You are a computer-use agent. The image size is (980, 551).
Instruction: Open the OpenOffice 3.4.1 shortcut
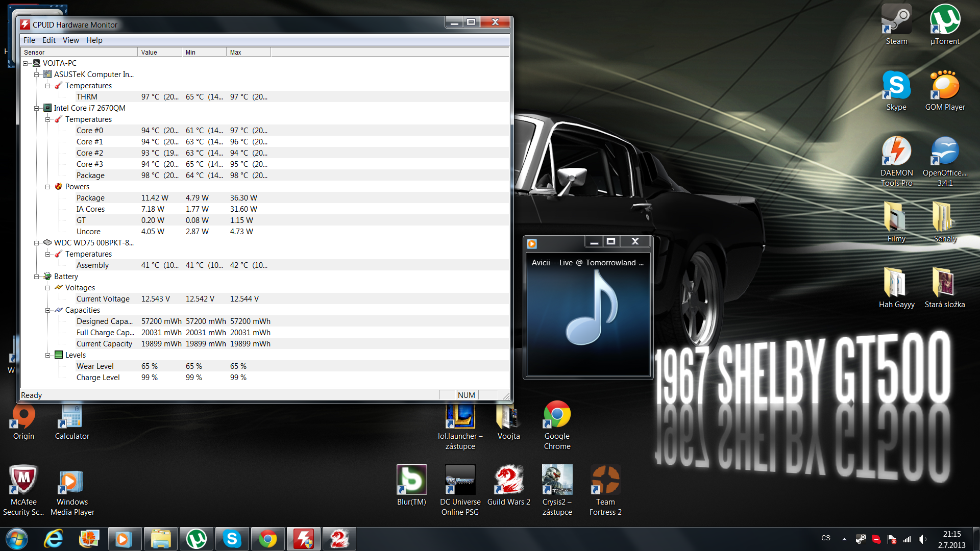pyautogui.click(x=945, y=161)
